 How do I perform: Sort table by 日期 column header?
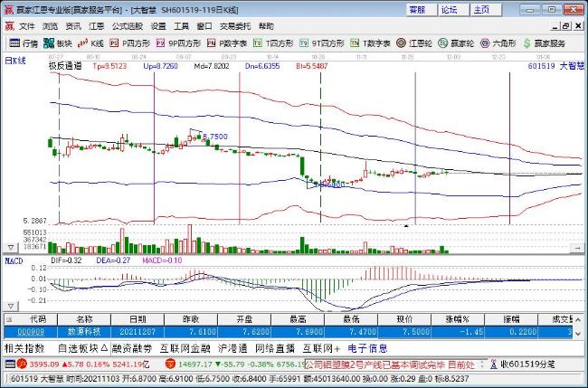pos(138,319)
